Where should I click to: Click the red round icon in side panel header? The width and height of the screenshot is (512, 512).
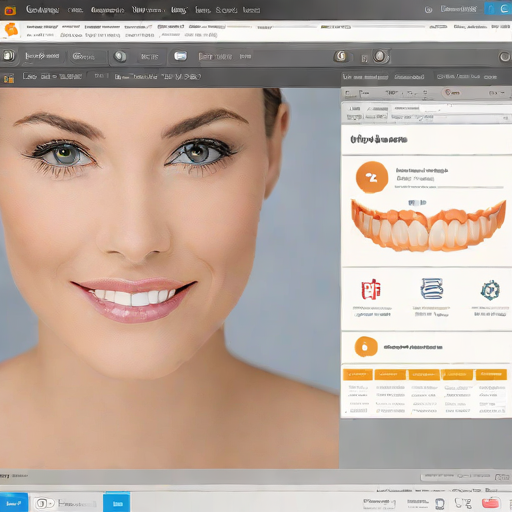[448, 92]
